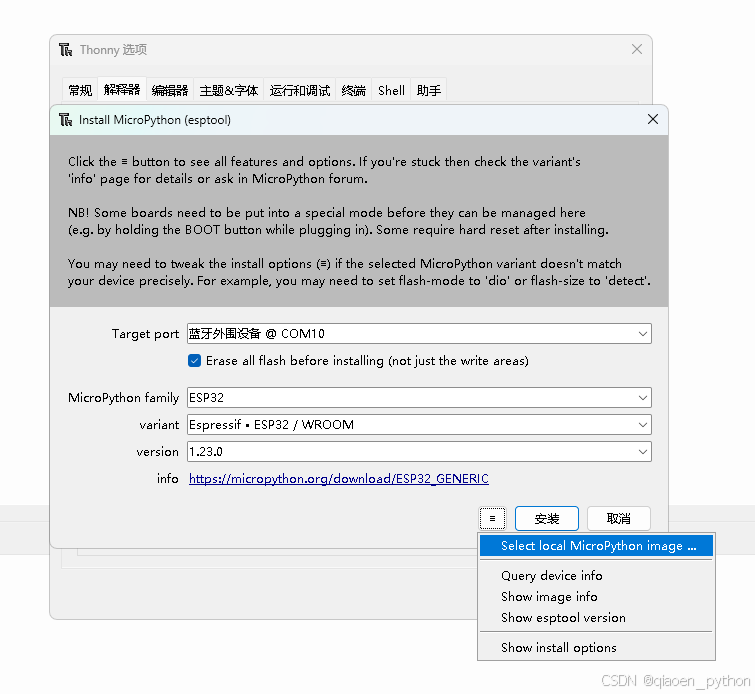
Task: Click the 'Install MicroPython (esptool)' title text
Action: click(x=155, y=120)
